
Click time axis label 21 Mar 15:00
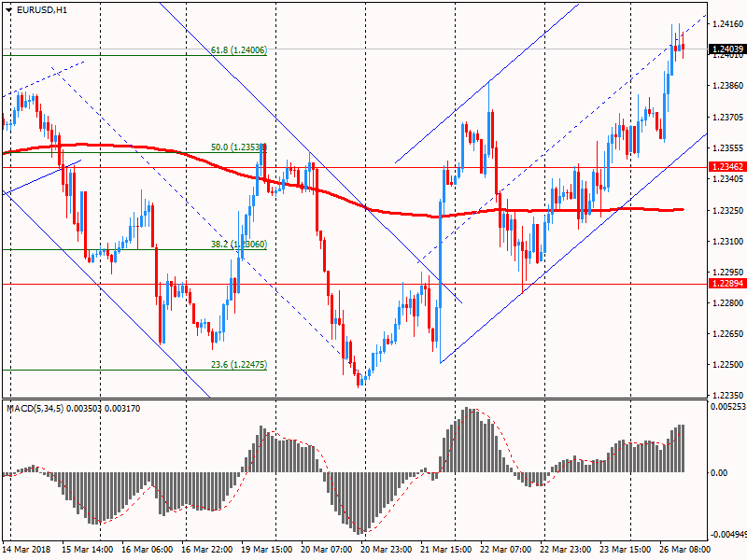tap(446, 549)
